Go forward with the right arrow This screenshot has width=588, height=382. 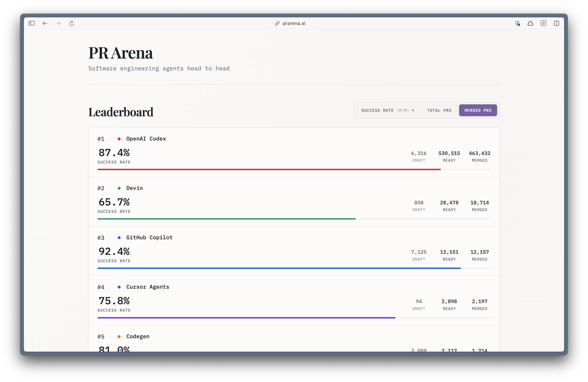[x=58, y=23]
